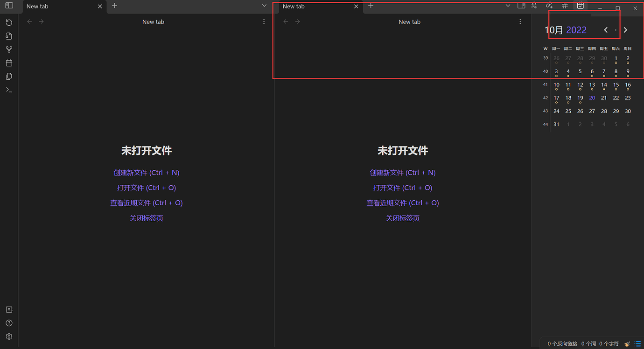This screenshot has width=644, height=349.
Task: Show outgoing links using its arrow icon
Action: coord(549,6)
